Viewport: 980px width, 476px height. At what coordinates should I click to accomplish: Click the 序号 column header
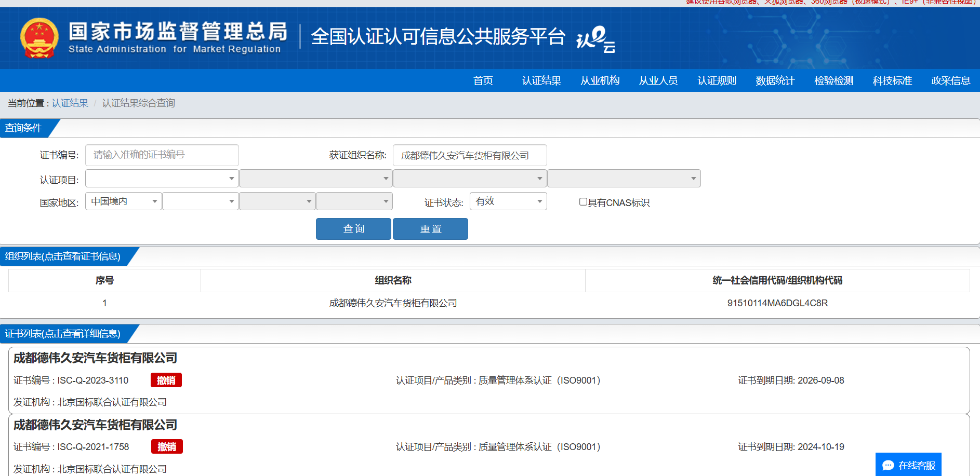point(104,280)
